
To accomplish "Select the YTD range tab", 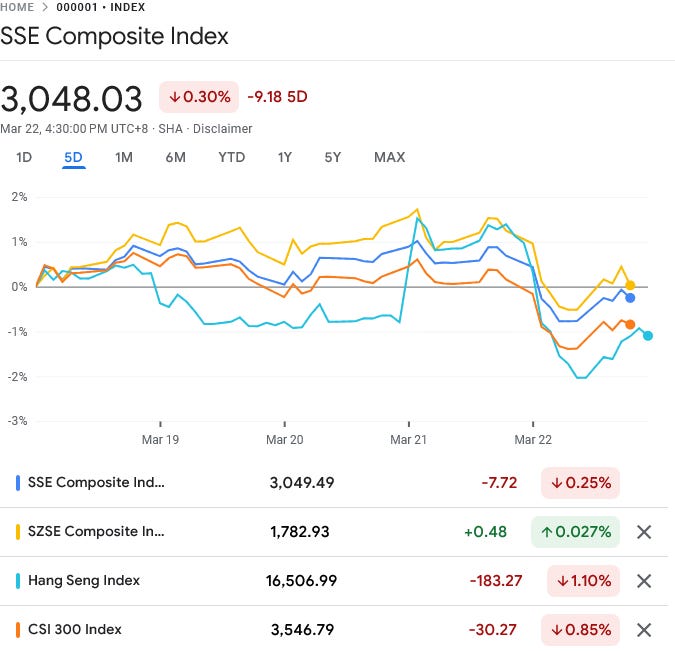I will 232,157.
